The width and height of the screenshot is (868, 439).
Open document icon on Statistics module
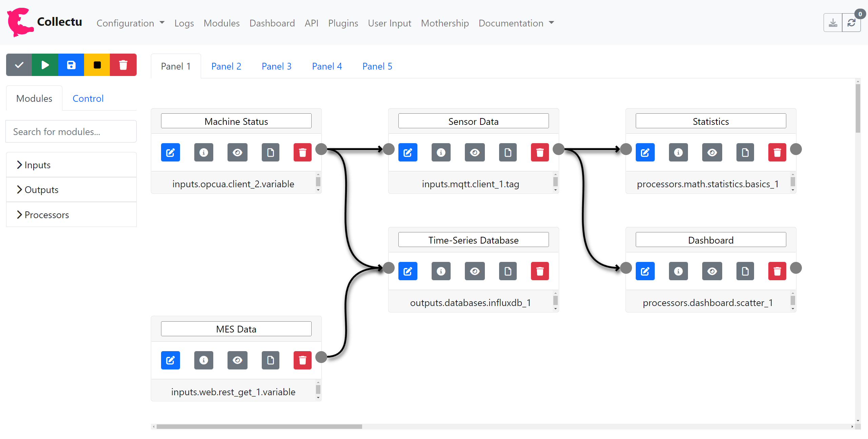tap(745, 152)
